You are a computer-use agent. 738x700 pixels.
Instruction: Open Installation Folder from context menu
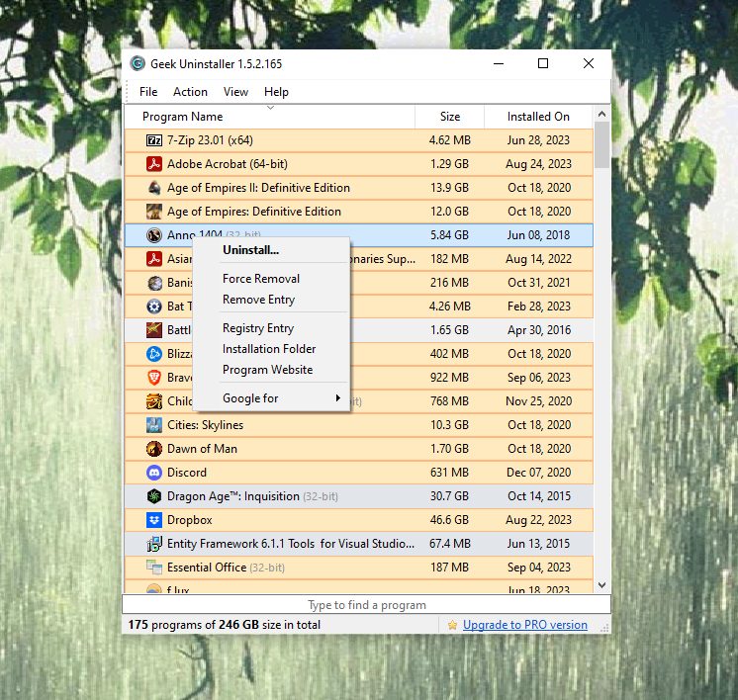[269, 349]
